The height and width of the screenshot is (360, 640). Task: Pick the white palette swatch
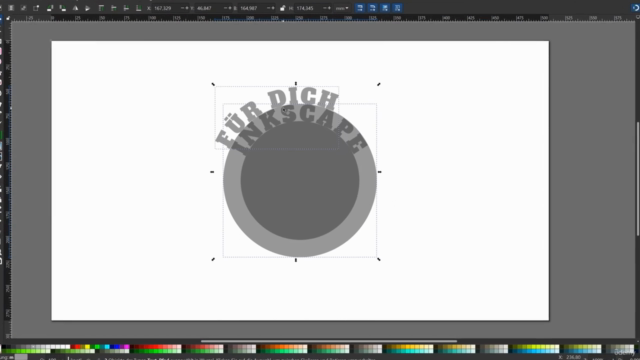point(68,347)
